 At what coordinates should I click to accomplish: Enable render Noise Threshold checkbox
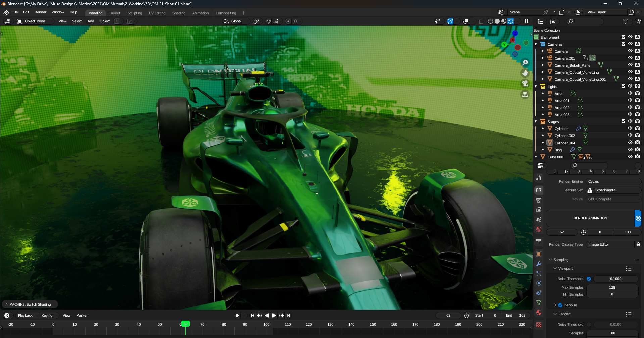[589, 324]
